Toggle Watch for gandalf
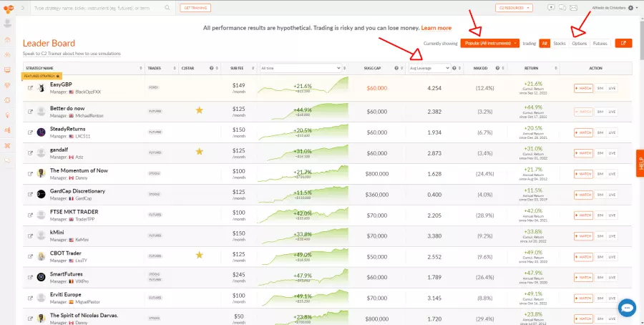Image resolution: width=644 pixels, height=325 pixels. pos(583,153)
